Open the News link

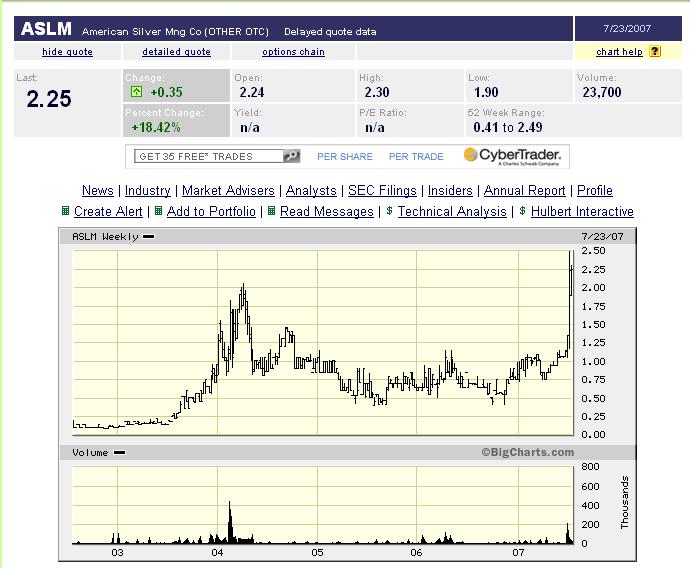pyautogui.click(x=98, y=190)
